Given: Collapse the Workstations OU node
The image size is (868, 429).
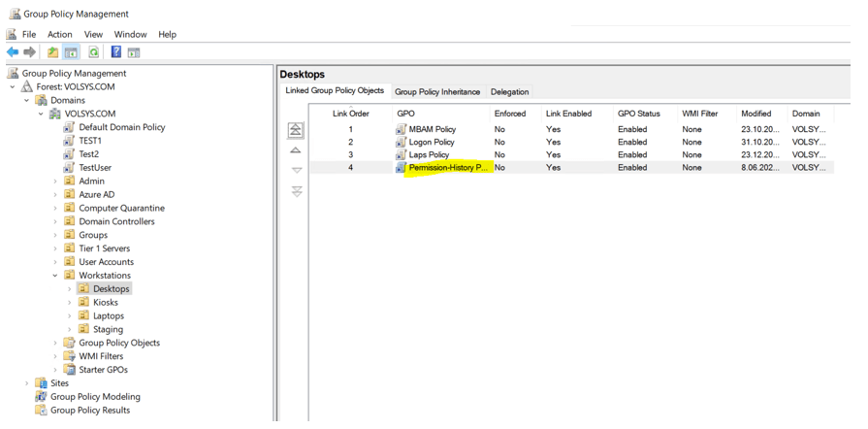Looking at the screenshot, I should [x=55, y=276].
